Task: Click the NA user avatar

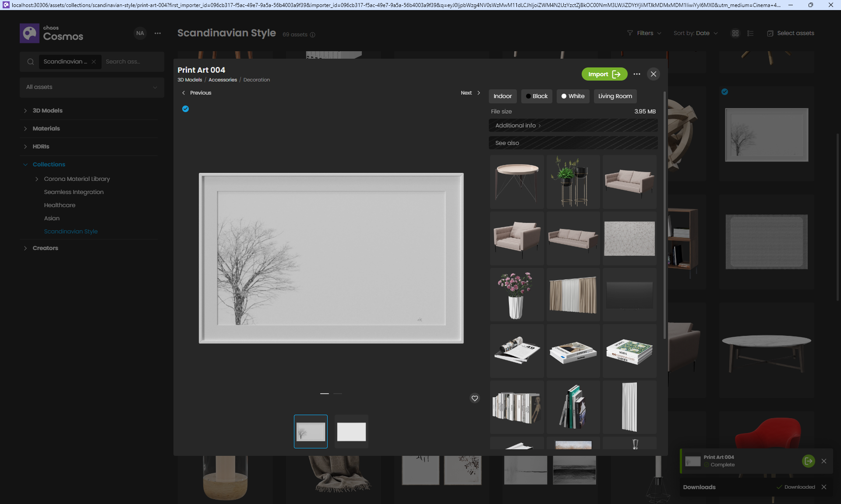Action: point(140,33)
